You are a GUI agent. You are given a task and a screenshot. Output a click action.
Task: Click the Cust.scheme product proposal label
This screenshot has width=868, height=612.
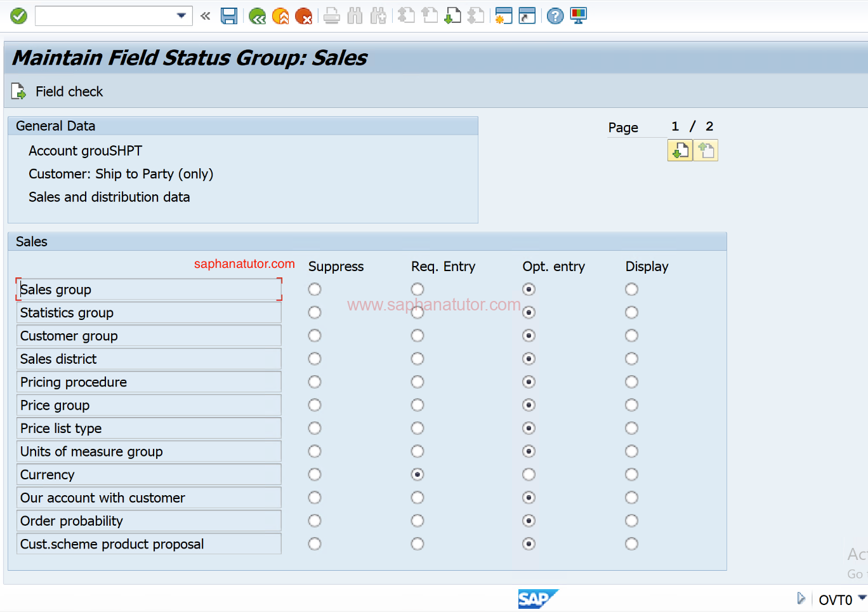149,544
